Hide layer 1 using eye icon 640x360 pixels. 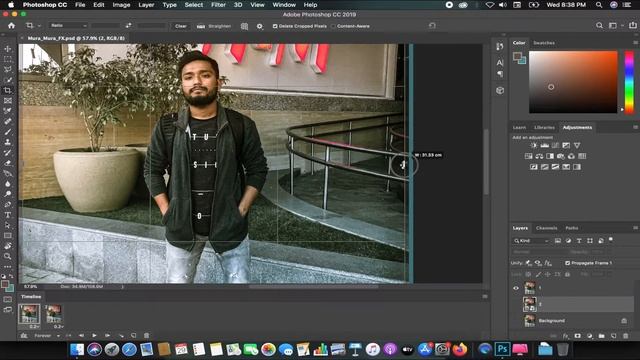pyautogui.click(x=516, y=288)
